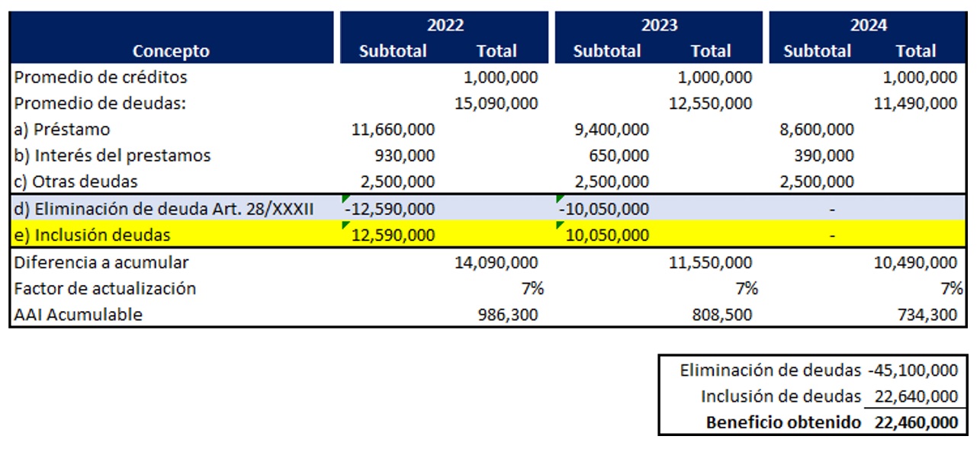Image resolution: width=980 pixels, height=449 pixels.
Task: Select the 14,090,000 diferencia a acumular value
Action: [x=496, y=263]
